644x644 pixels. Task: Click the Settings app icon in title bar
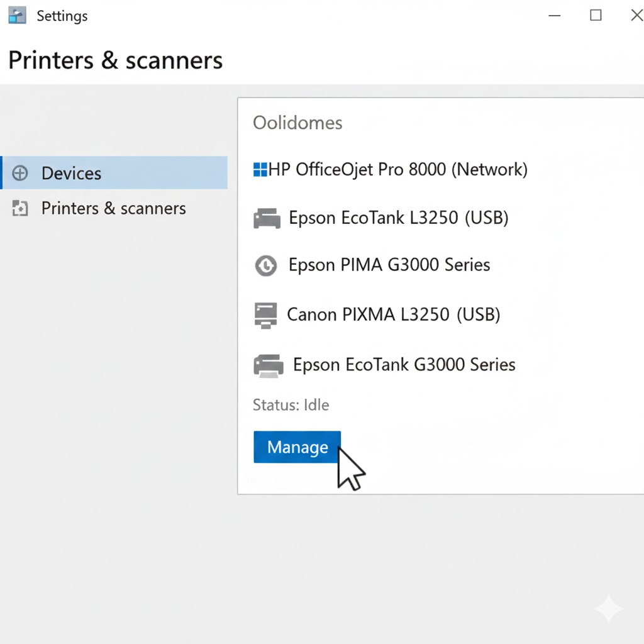(17, 16)
